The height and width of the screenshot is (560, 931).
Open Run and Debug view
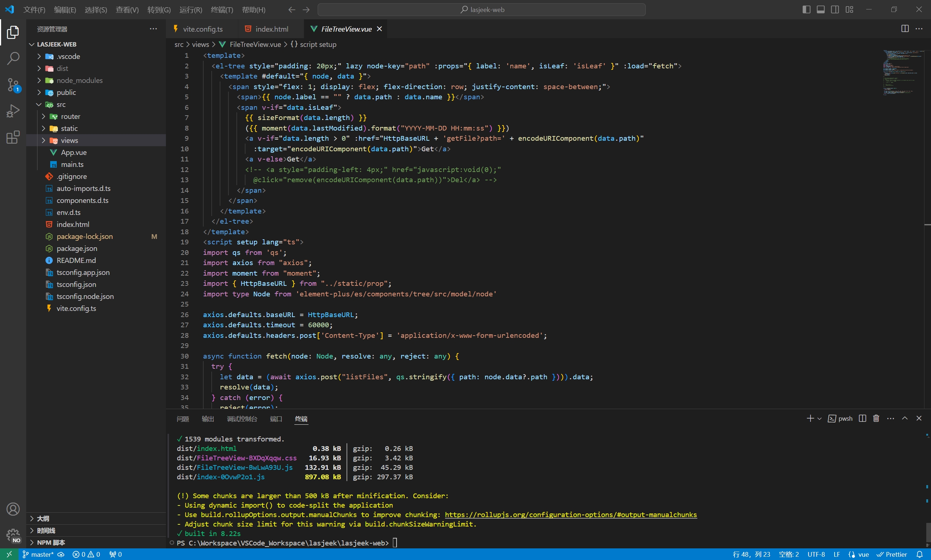point(13,111)
